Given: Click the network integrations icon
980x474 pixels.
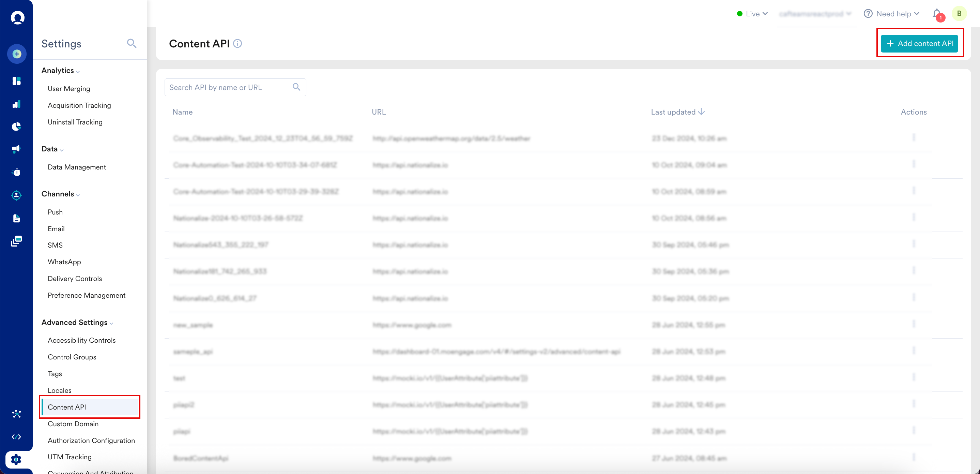Looking at the screenshot, I should point(16,414).
